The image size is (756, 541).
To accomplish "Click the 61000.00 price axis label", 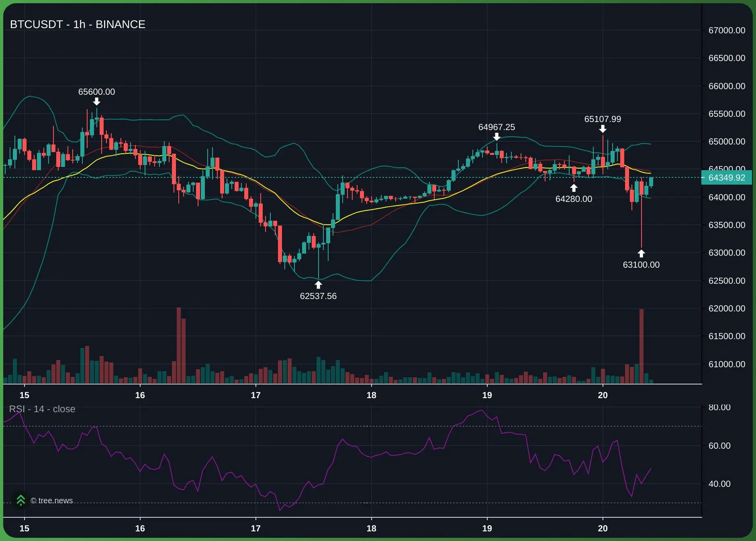I will (x=727, y=364).
